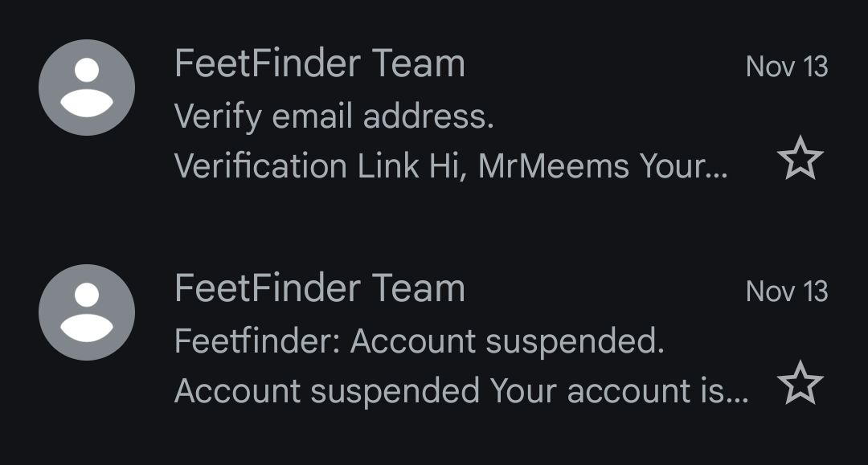The height and width of the screenshot is (465, 868).
Task: Tap the word Team in top sender
Action: [419, 63]
